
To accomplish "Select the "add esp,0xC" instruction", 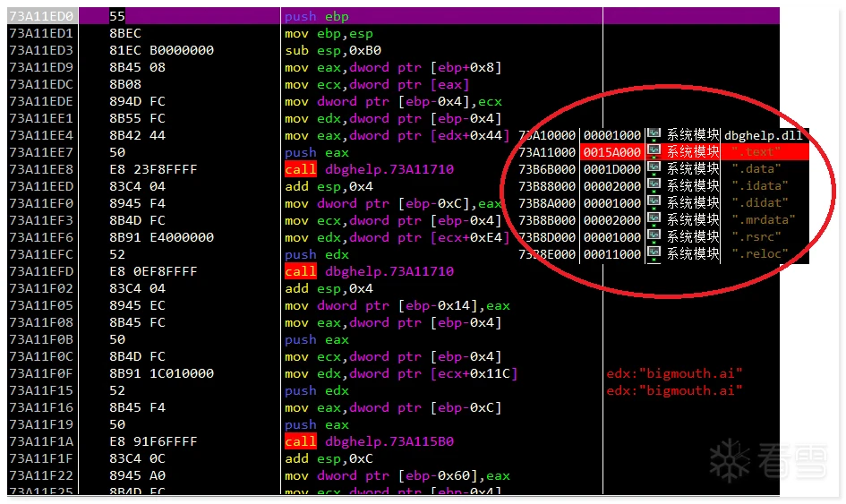I will click(329, 458).
